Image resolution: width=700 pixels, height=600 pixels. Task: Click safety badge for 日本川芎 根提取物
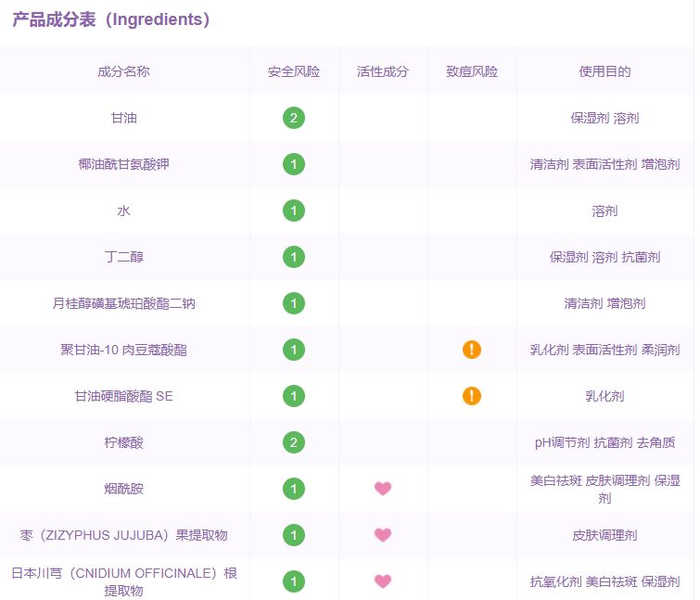[293, 581]
